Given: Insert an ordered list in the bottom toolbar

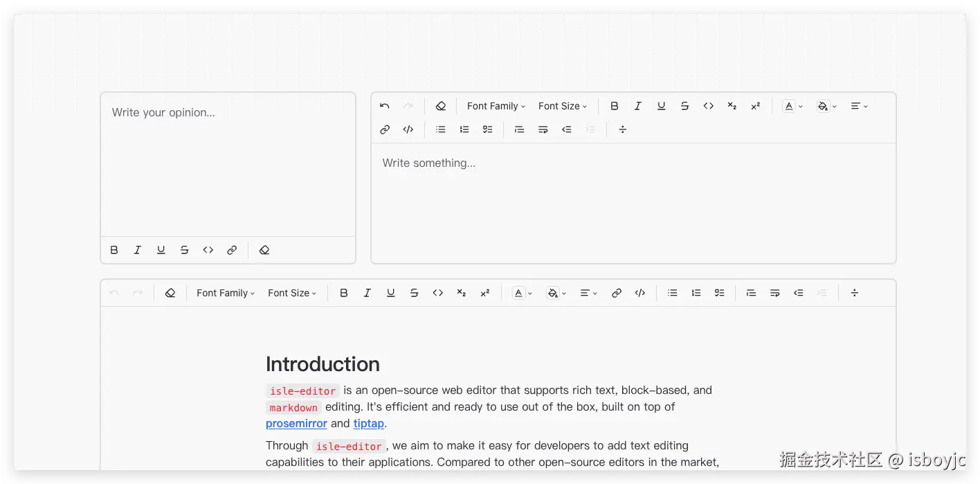Looking at the screenshot, I should pos(696,292).
